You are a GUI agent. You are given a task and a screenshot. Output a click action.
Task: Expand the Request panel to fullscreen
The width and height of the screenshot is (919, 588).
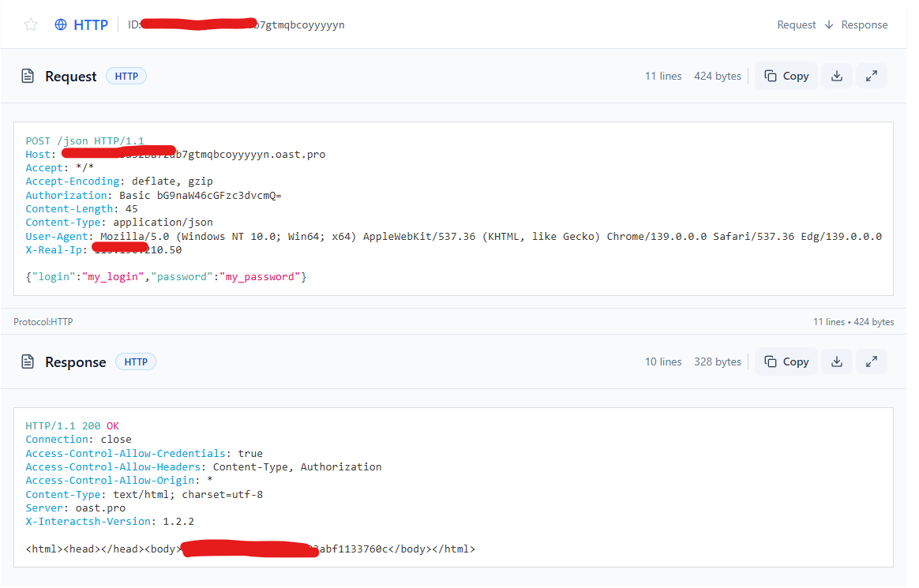tap(872, 75)
